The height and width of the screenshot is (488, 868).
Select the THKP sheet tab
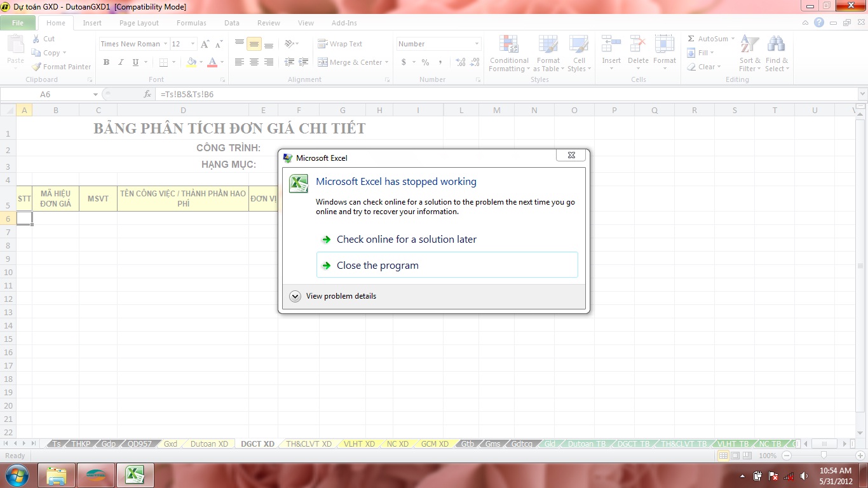point(81,444)
